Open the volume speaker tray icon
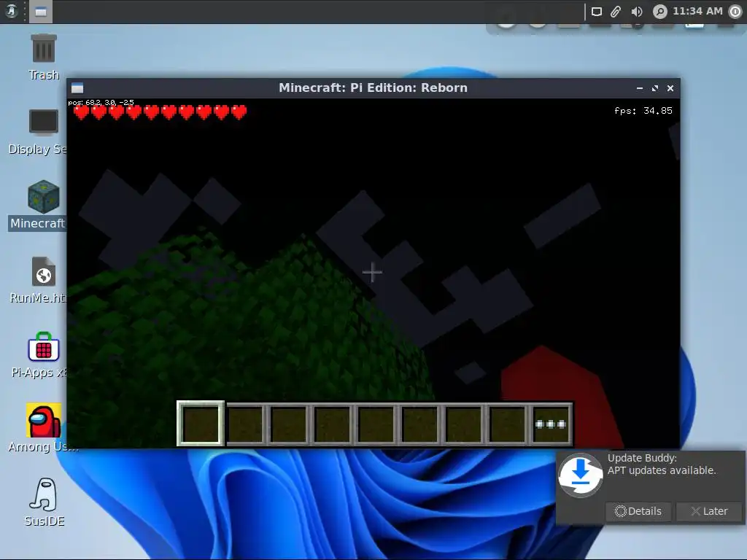Screen dimensions: 747x560 636,12
